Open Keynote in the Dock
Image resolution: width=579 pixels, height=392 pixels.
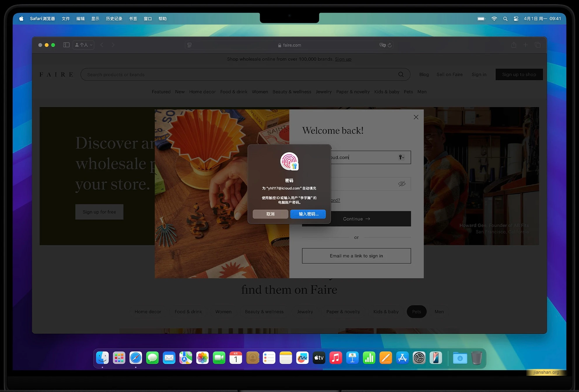[352, 358]
